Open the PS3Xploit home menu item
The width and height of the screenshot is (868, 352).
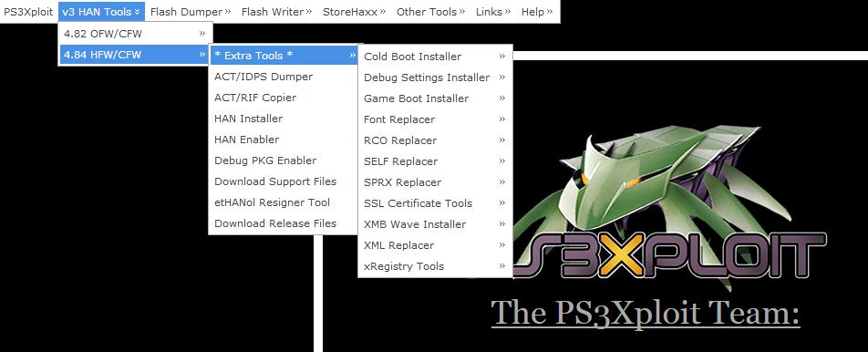[28, 12]
